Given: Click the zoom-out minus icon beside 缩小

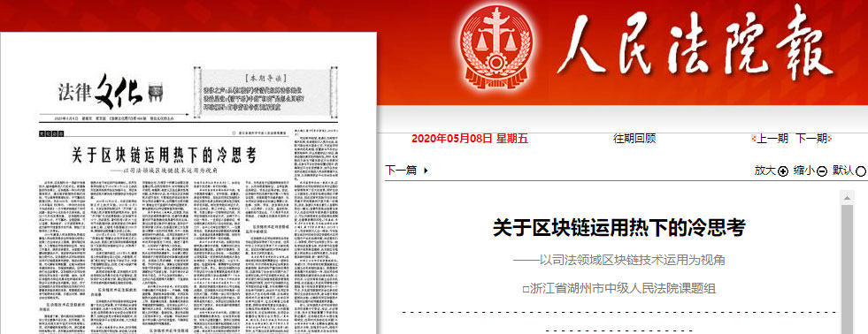Looking at the screenshot, I should coord(822,171).
